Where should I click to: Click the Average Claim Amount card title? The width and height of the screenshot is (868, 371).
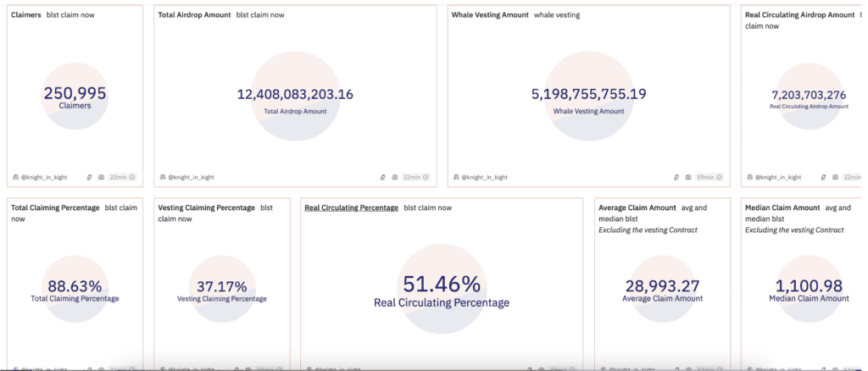637,208
